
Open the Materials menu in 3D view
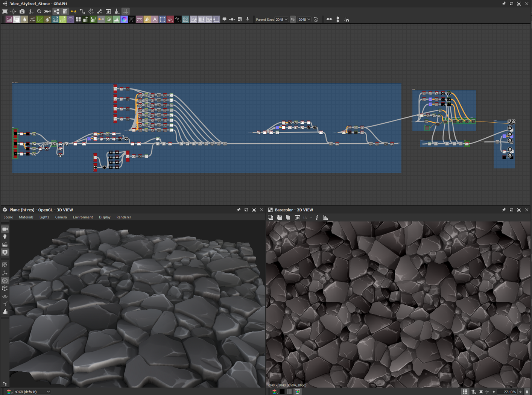coord(26,217)
